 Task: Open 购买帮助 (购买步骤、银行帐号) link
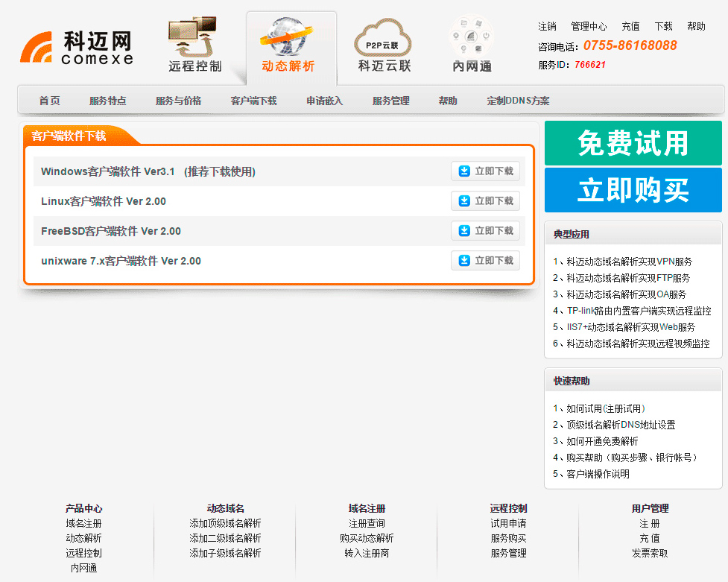(631, 458)
